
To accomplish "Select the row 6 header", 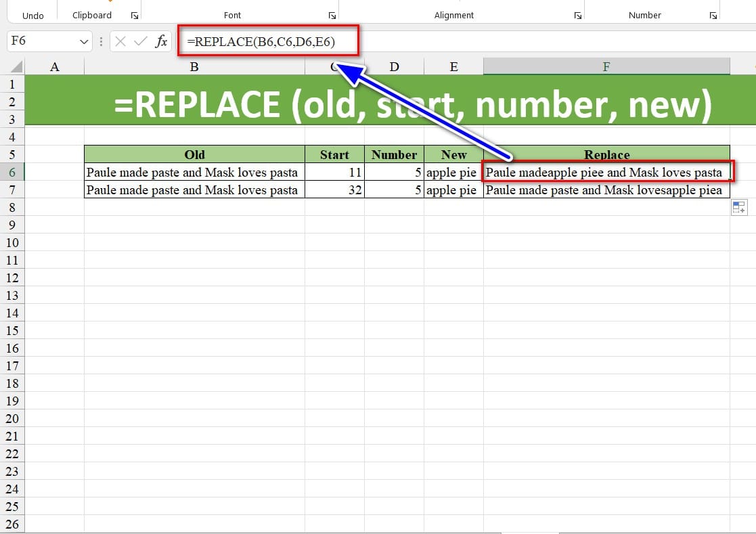I will click(12, 173).
